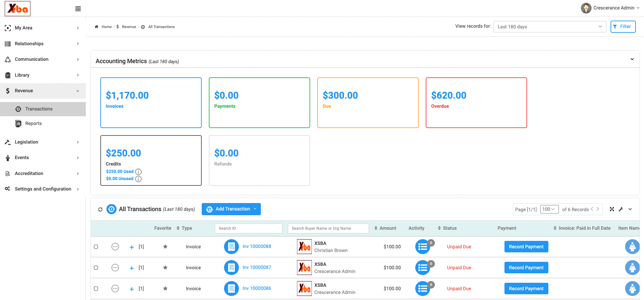Go to next page of records arrow
Screen dimensions: 644x300
[598, 209]
